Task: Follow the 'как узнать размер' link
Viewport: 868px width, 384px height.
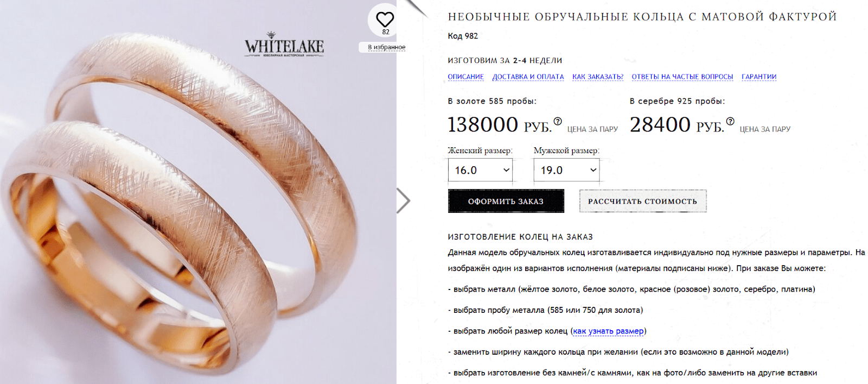Action: click(608, 331)
